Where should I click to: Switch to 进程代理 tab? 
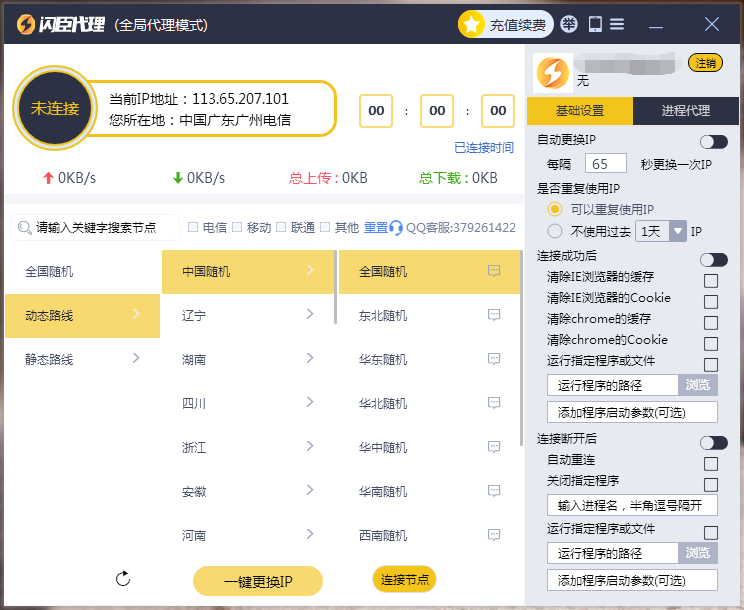point(686,111)
